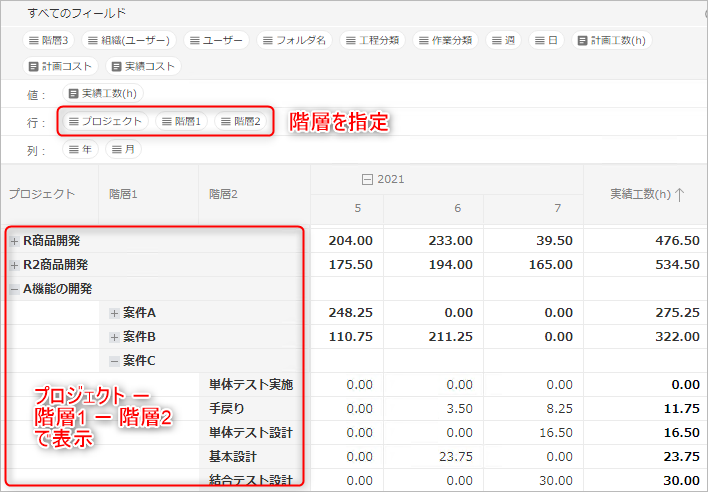Collapse the A機能の開発 project row

tap(14, 289)
